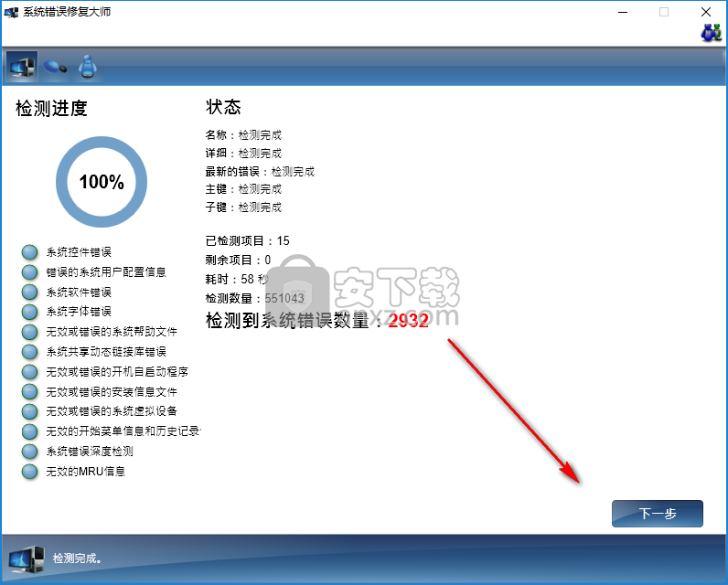This screenshot has width=728, height=585.
Task: Open the blue penguin toolbar icon
Action: click(x=87, y=67)
